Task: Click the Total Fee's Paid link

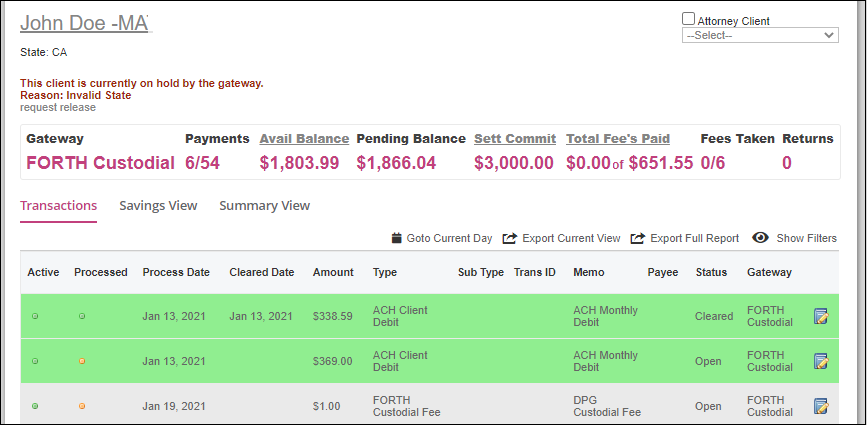Action: tap(618, 139)
